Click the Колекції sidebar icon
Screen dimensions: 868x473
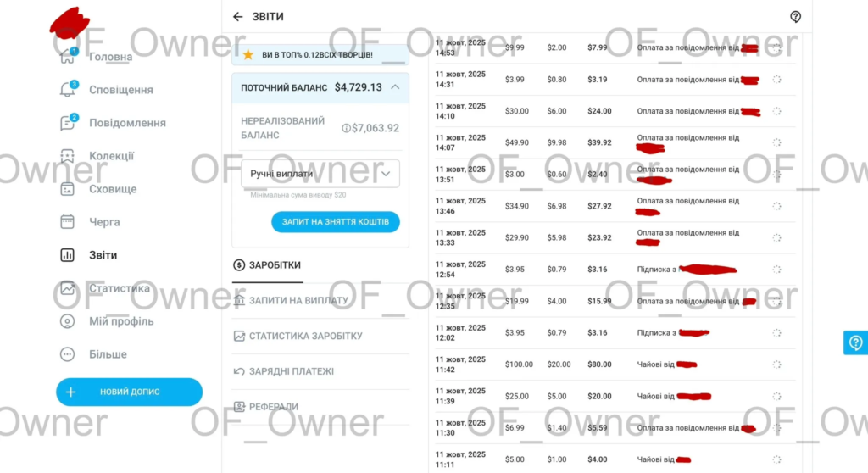pyautogui.click(x=68, y=156)
